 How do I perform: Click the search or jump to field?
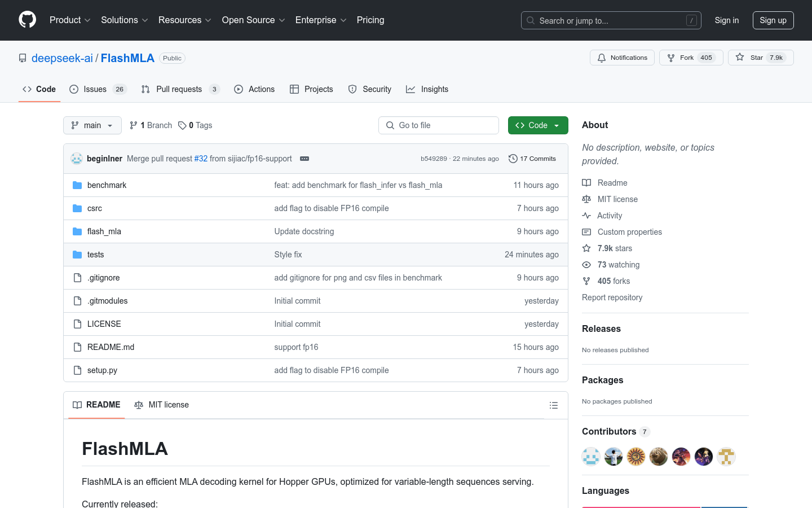pyautogui.click(x=611, y=20)
